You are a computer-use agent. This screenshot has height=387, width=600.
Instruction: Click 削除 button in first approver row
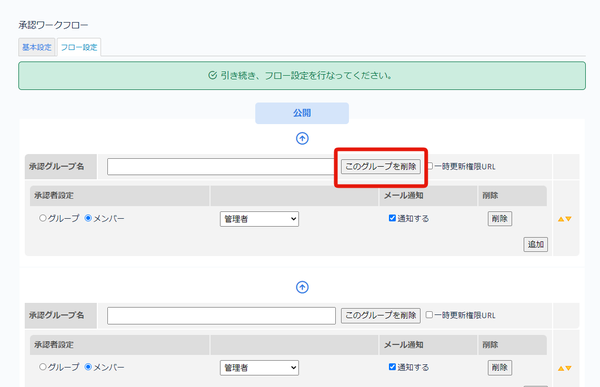500,219
